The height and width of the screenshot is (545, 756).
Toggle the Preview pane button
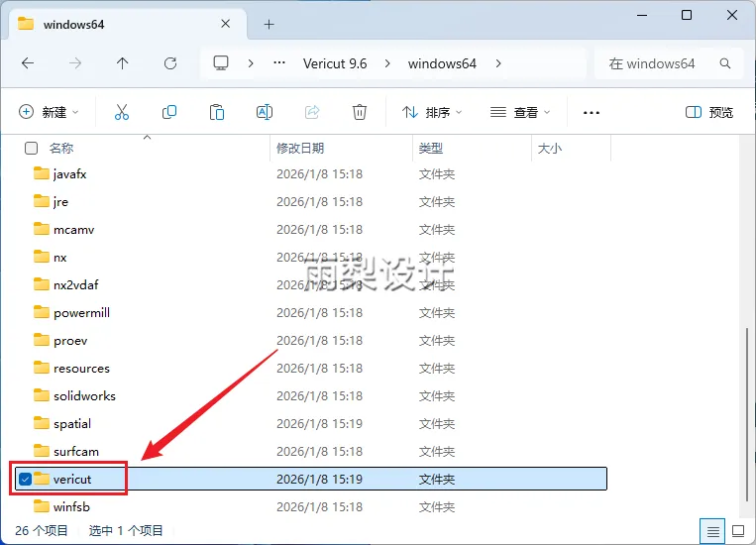pyautogui.click(x=709, y=112)
